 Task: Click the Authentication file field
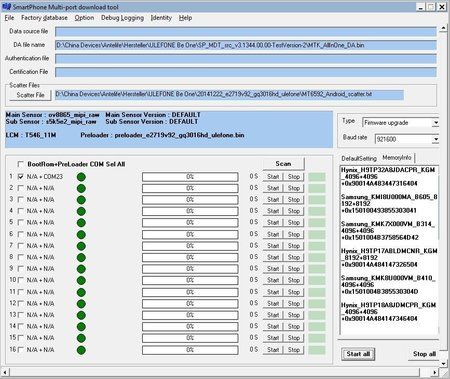(246, 59)
